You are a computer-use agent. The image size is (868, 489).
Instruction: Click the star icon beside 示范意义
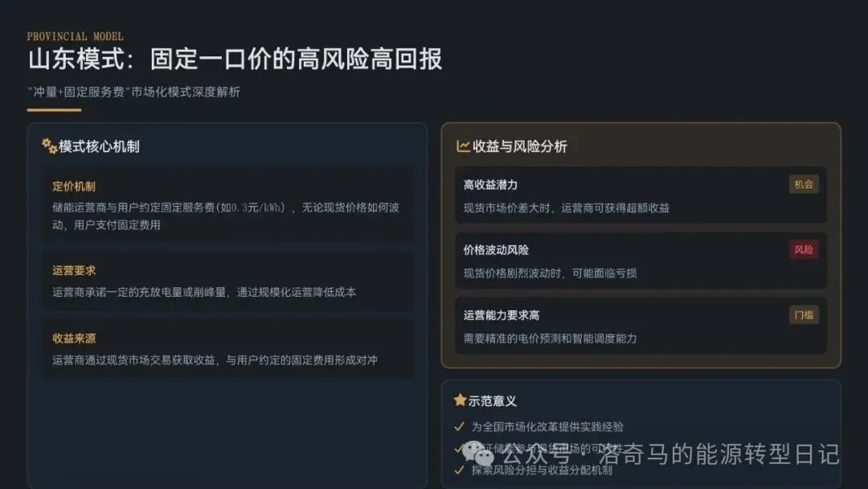(x=460, y=400)
